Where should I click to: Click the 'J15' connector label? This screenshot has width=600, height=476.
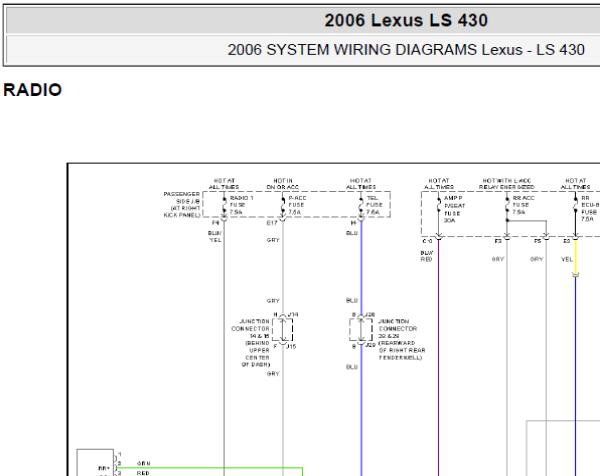(292, 346)
